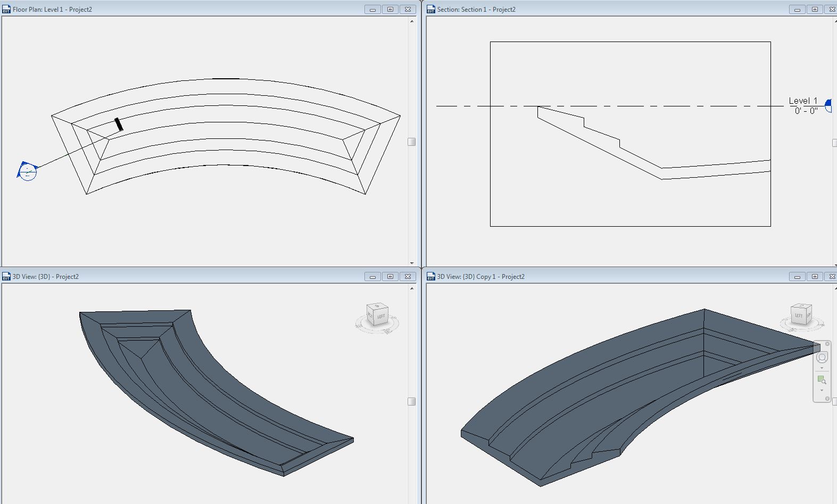Close the navigation bar with its X button

pyautogui.click(x=827, y=344)
